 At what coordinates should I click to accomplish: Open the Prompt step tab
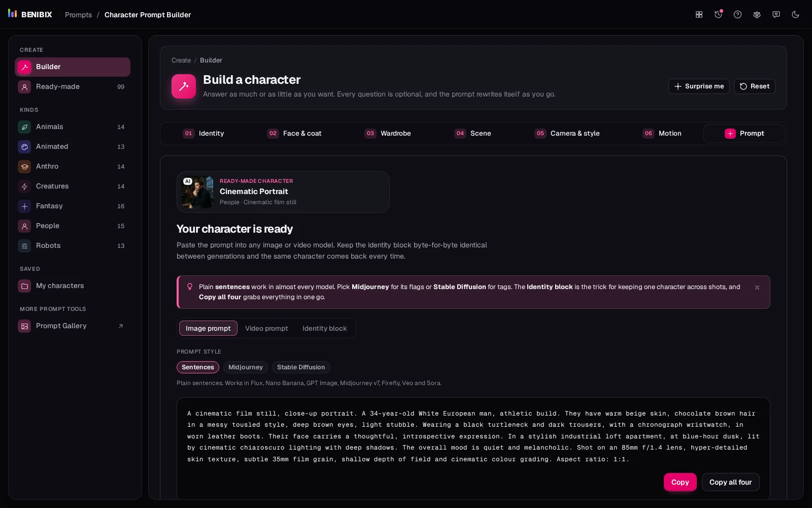coord(744,134)
